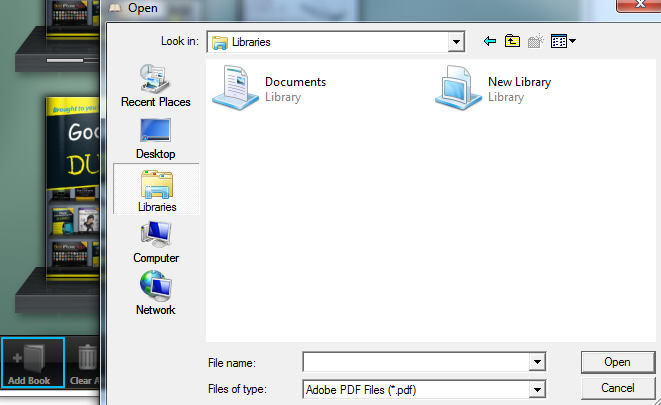Click the Cancel button
This screenshot has height=405, width=661.
(x=618, y=388)
